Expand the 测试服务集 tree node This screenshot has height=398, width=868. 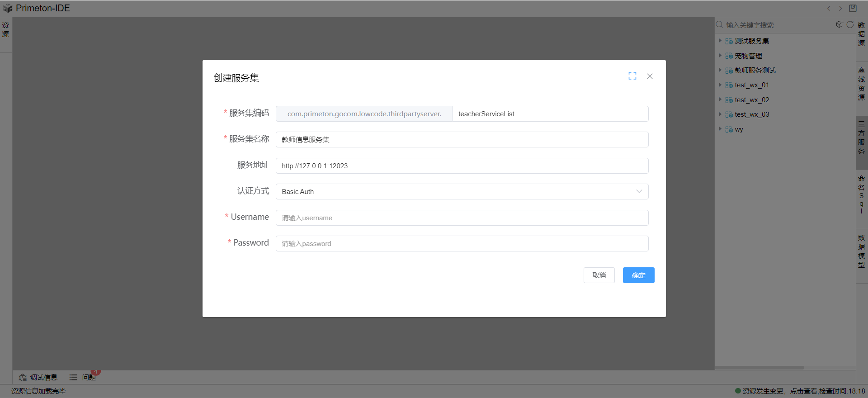point(720,41)
